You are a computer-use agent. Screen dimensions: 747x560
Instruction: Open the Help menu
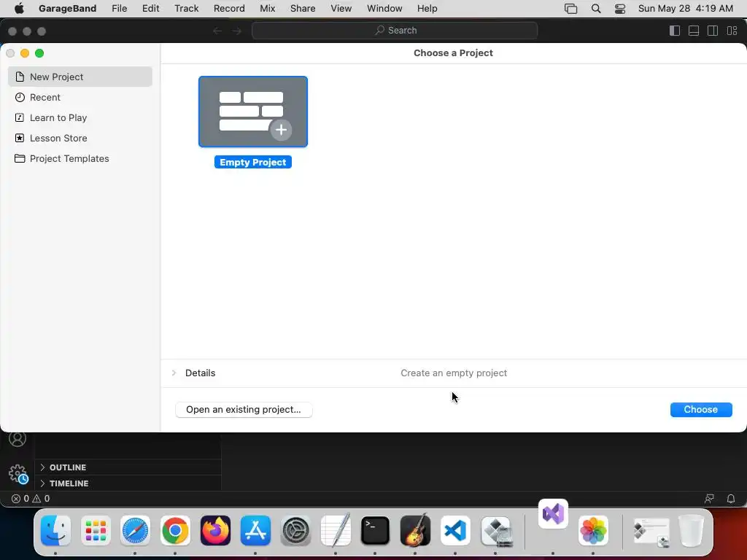point(427,9)
